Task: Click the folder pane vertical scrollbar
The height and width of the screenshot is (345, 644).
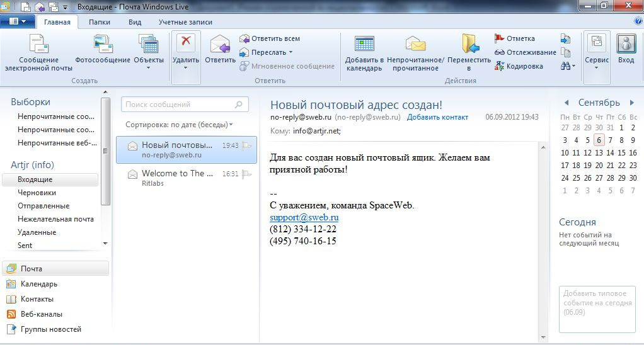Action: pos(105,151)
